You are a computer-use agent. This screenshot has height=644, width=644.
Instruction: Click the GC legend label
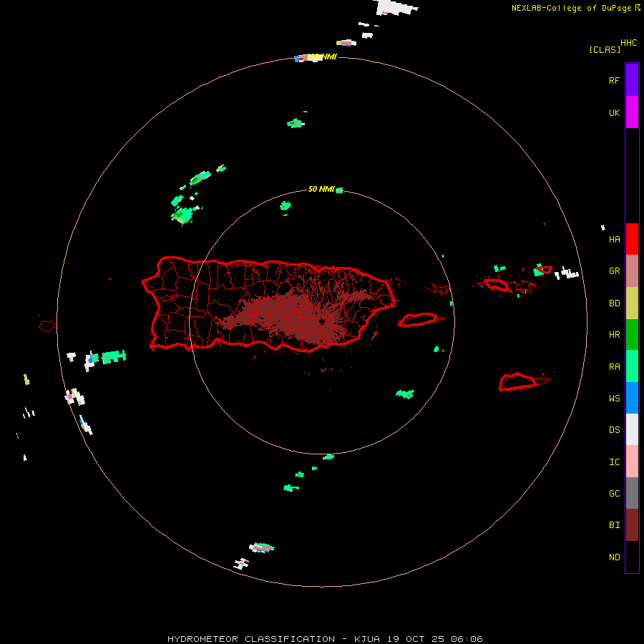pos(614,494)
